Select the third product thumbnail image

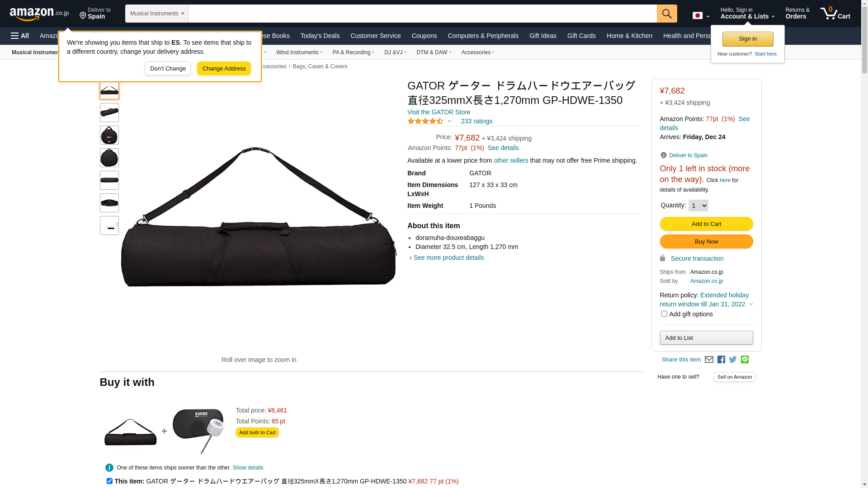point(109,135)
